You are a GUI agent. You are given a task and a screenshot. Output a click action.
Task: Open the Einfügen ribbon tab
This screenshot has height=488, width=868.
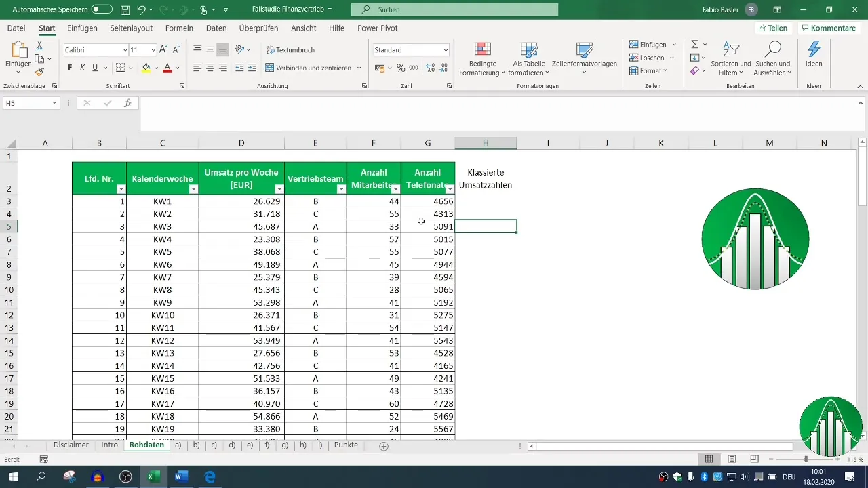pos(82,28)
